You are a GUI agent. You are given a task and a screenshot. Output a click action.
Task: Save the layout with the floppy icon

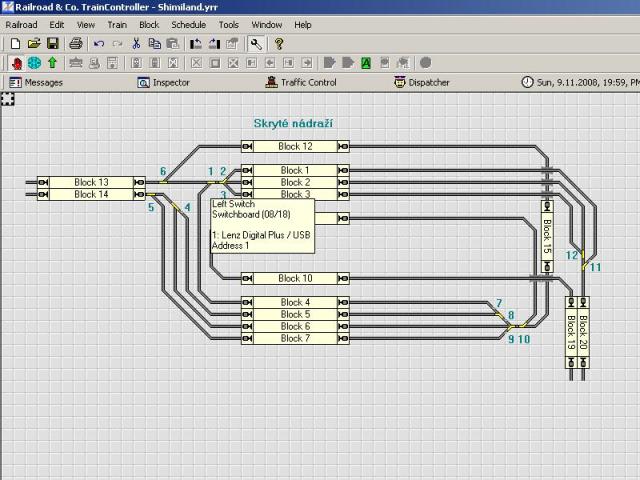pos(53,44)
